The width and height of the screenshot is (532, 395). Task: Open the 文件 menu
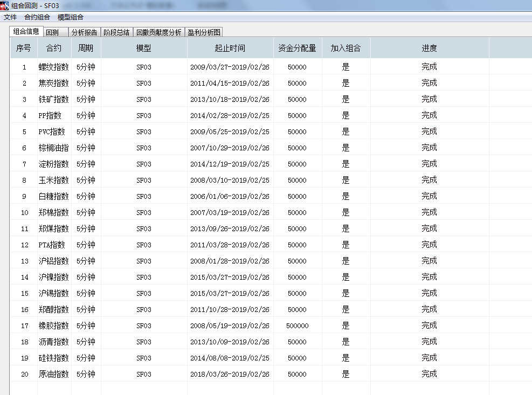10,17
